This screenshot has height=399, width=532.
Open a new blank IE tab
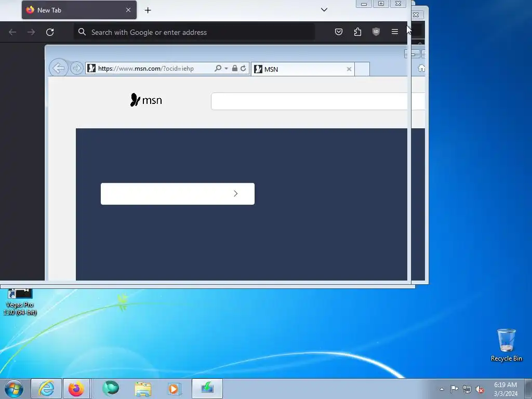point(362,69)
